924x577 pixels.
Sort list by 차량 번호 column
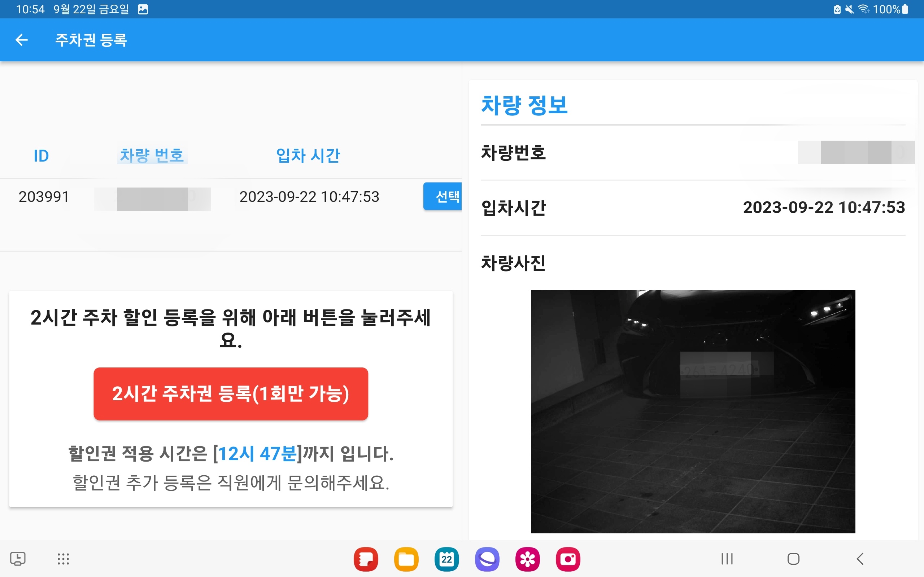152,155
